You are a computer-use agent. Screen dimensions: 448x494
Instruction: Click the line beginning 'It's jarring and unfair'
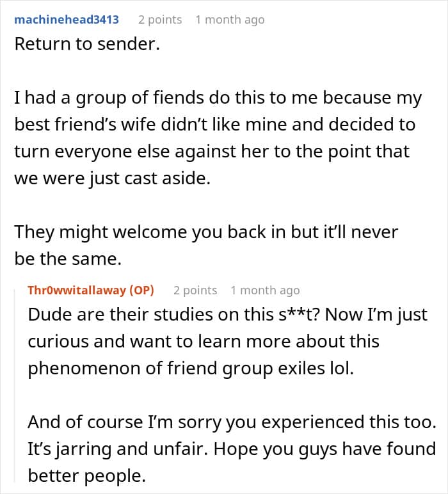pyautogui.click(x=232, y=449)
